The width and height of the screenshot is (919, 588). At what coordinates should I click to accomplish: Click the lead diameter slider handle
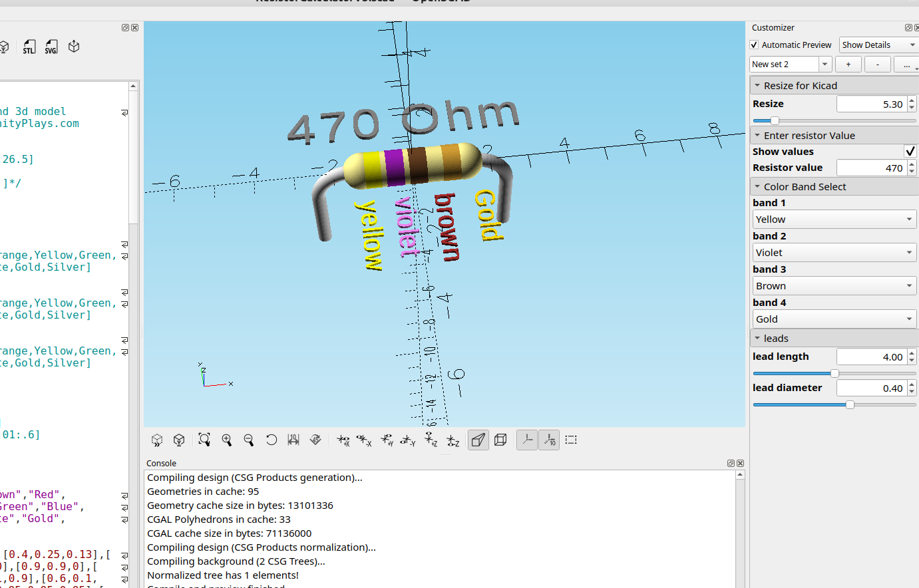click(850, 404)
